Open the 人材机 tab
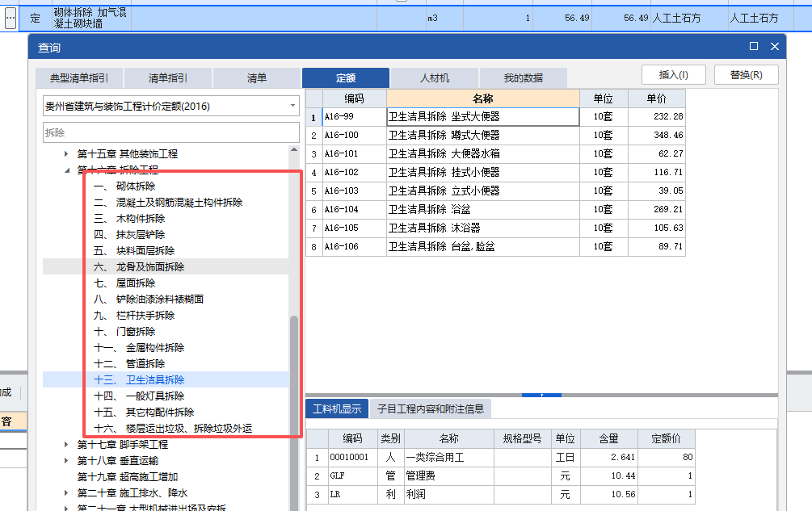 [435, 78]
